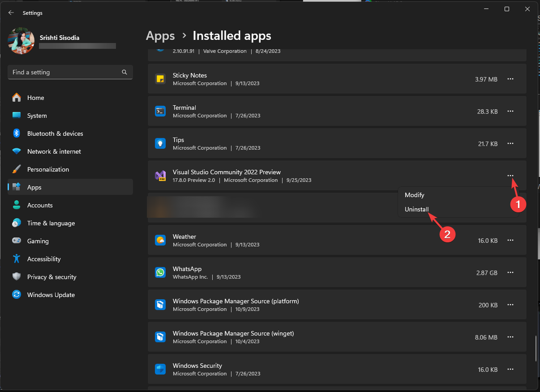The image size is (540, 392).
Task: Click the installed apps list scrollbar
Action: click(x=536, y=349)
